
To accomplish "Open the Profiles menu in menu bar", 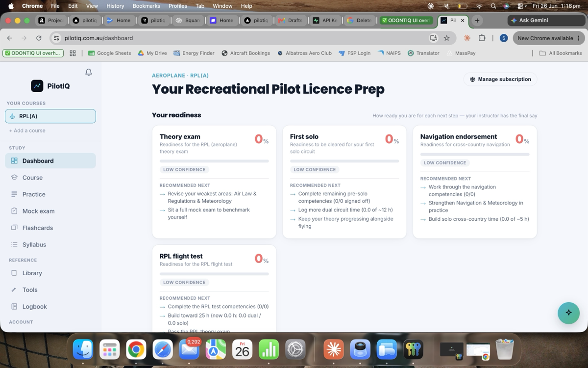I will point(178,6).
